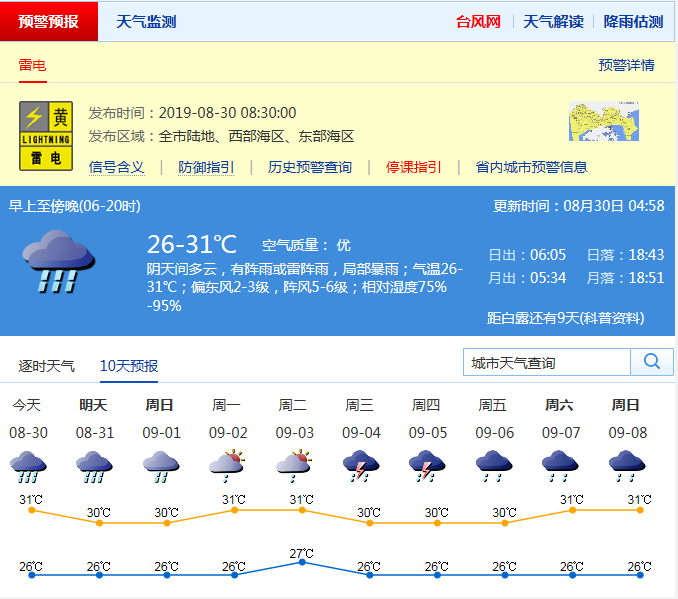View 预警详情 warning details
This screenshot has height=599, width=678.
[626, 65]
